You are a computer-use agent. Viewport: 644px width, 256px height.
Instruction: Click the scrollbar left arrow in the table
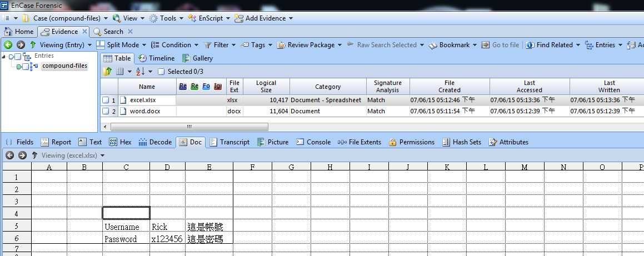coord(105,127)
